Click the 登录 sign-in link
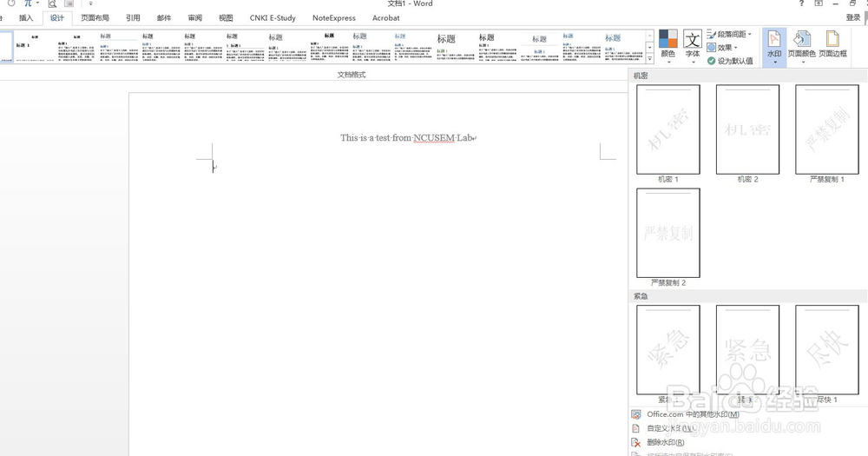Image resolution: width=868 pixels, height=456 pixels. tap(853, 17)
